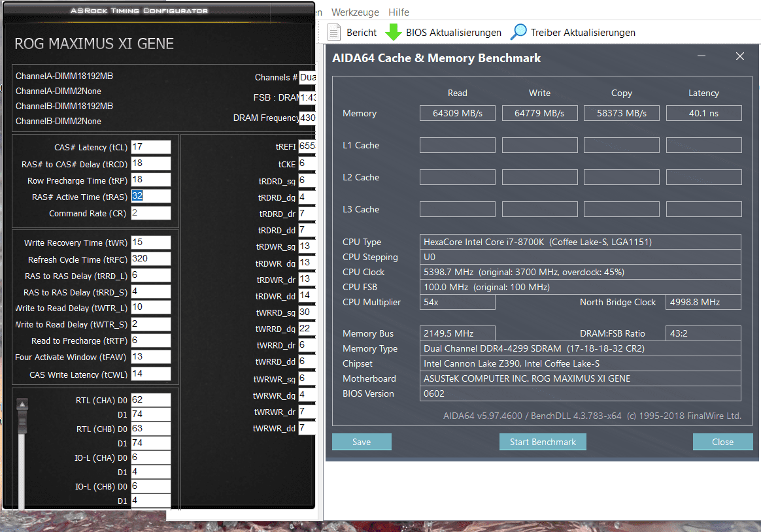Click the Memory Latency value 40.1 ns
Screen dimensions: 761x532
[703, 113]
